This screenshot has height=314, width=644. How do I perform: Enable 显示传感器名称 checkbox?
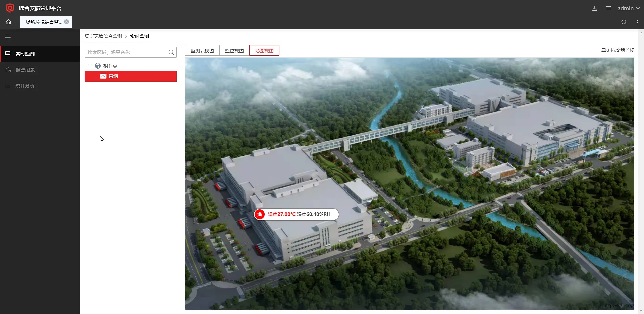pyautogui.click(x=597, y=49)
